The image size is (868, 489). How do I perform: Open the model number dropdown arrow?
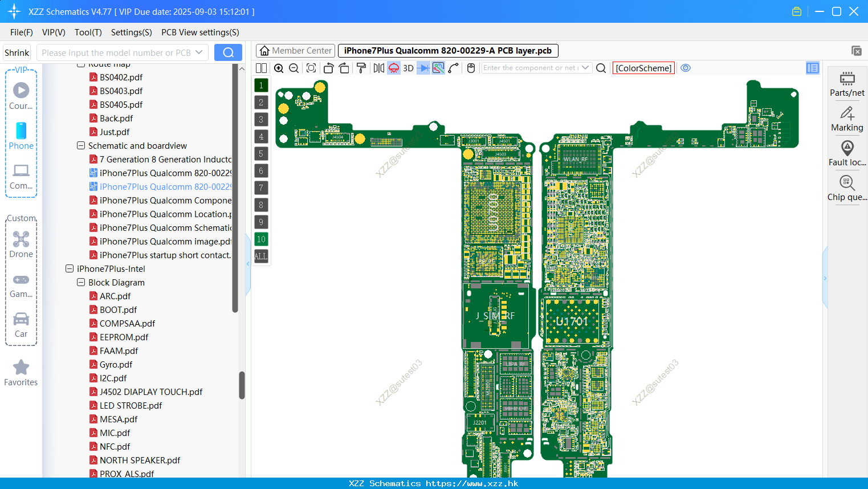[x=199, y=52]
